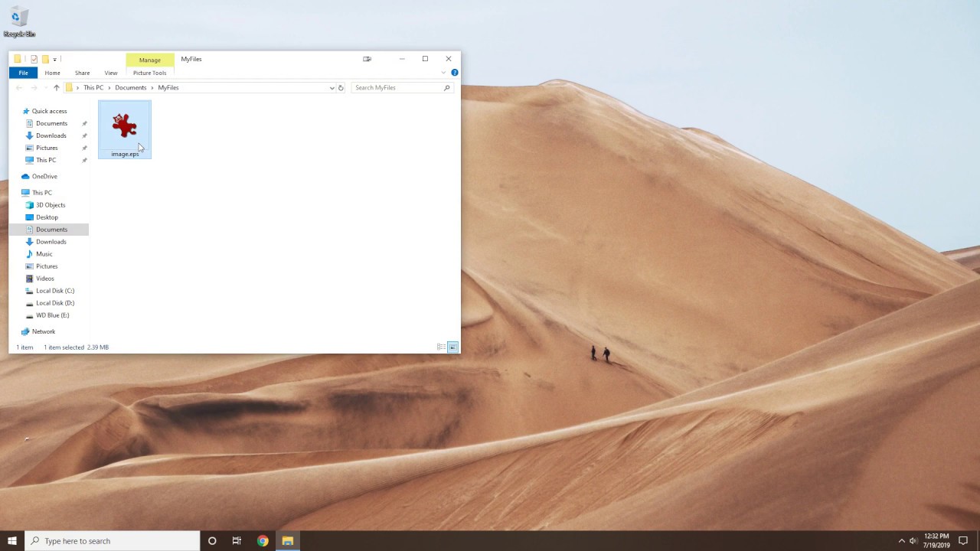Switch to the Share ribbon tab
Viewport: 980px width, 551px height.
[x=82, y=73]
